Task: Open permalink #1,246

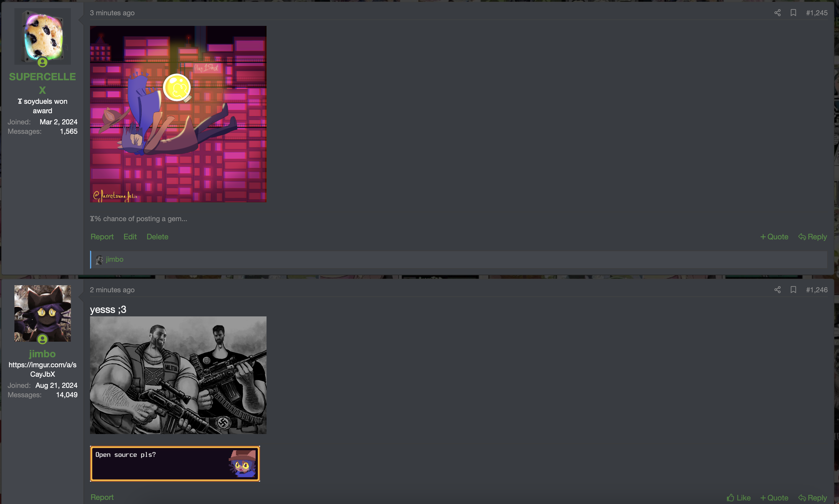Action: [817, 290]
